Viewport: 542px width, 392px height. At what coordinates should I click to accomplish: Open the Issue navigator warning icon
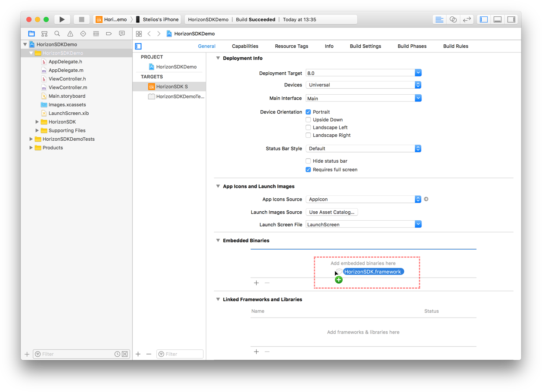70,34
